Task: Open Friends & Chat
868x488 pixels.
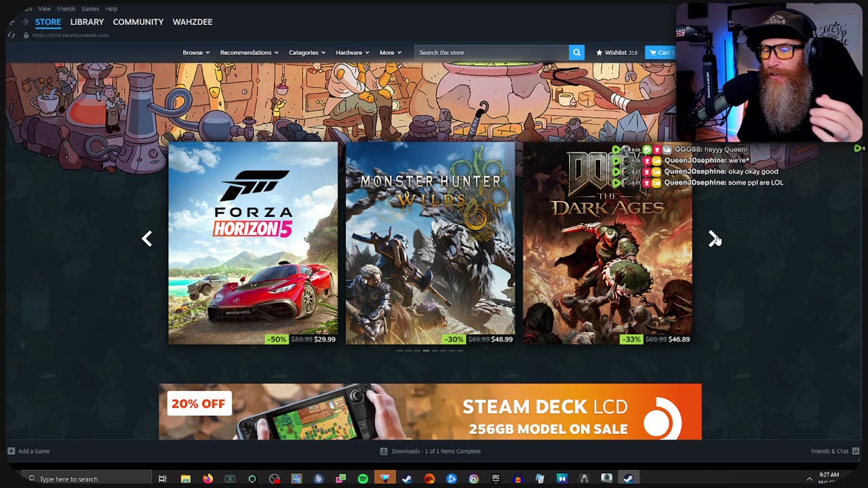Action: (835, 451)
